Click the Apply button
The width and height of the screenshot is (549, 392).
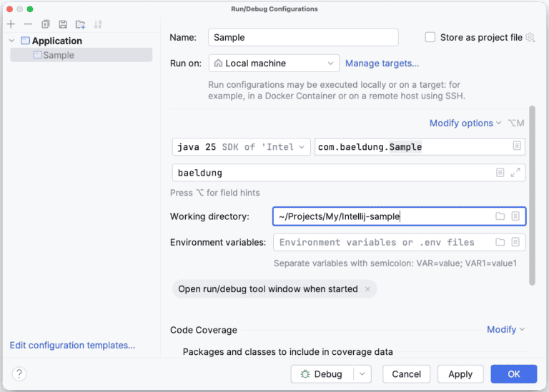[x=460, y=374]
